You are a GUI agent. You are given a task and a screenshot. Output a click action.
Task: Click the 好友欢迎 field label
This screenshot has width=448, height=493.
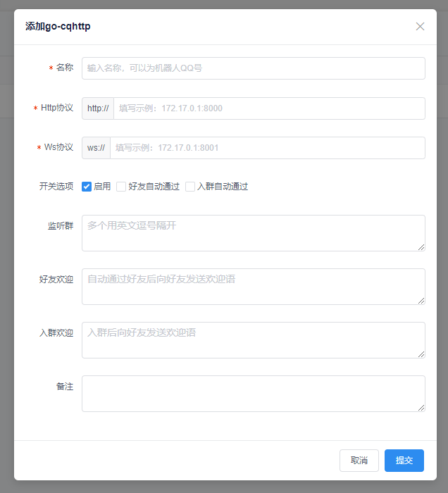[x=56, y=279]
